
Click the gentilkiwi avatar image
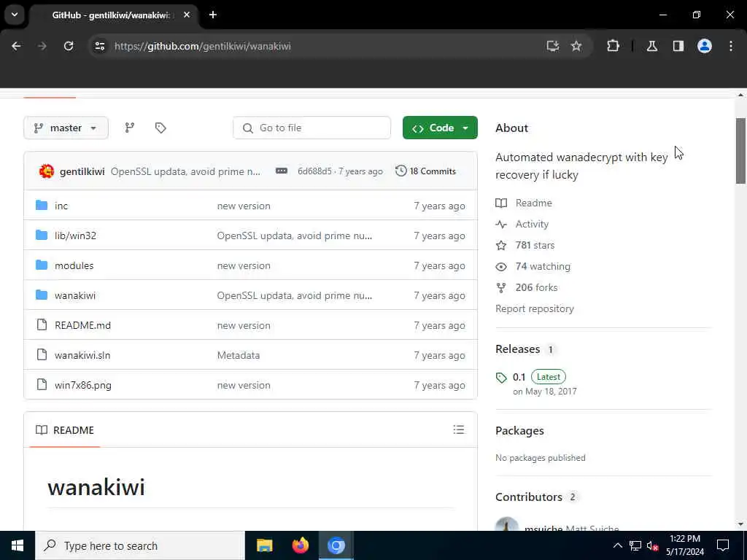click(46, 171)
